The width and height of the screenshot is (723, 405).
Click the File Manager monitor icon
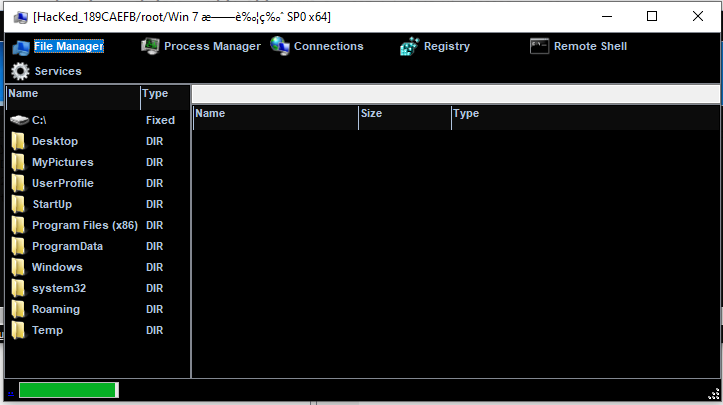pyautogui.click(x=20, y=47)
